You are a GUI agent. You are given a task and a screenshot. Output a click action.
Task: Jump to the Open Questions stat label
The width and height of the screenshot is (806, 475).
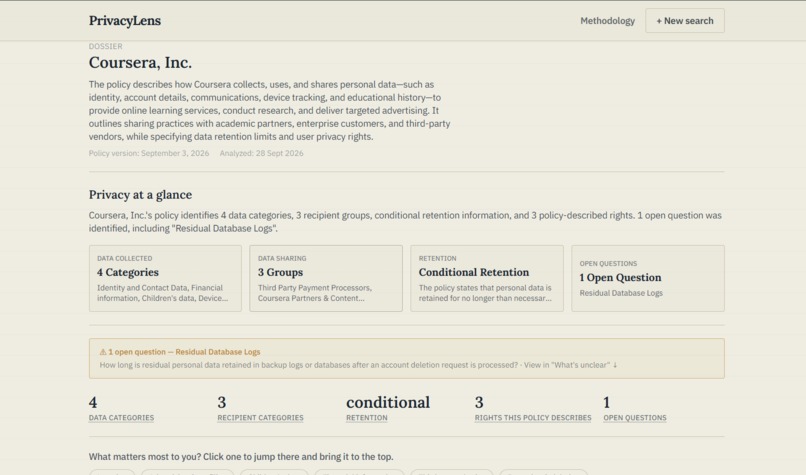coord(635,418)
